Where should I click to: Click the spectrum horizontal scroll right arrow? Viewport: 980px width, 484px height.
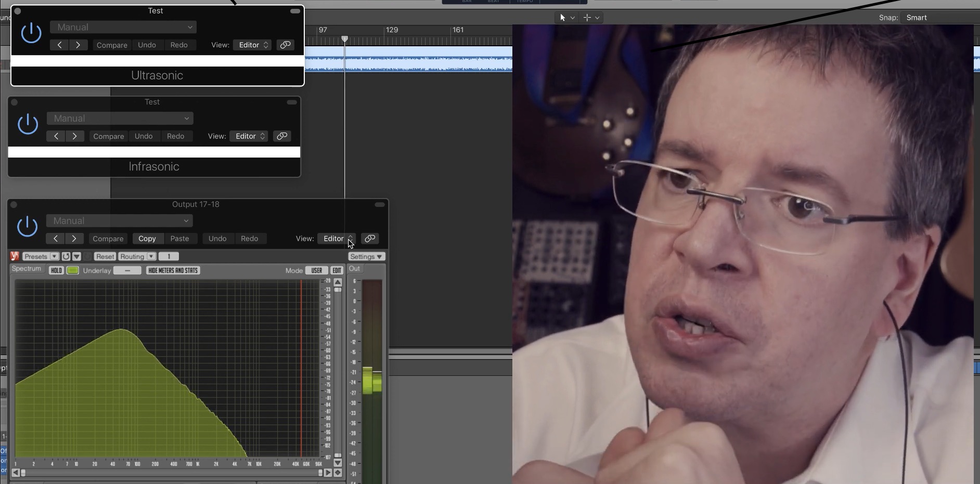(328, 473)
